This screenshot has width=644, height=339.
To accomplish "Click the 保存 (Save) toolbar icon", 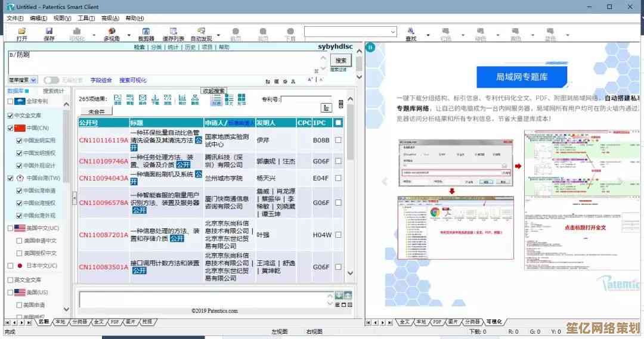I will (49, 33).
